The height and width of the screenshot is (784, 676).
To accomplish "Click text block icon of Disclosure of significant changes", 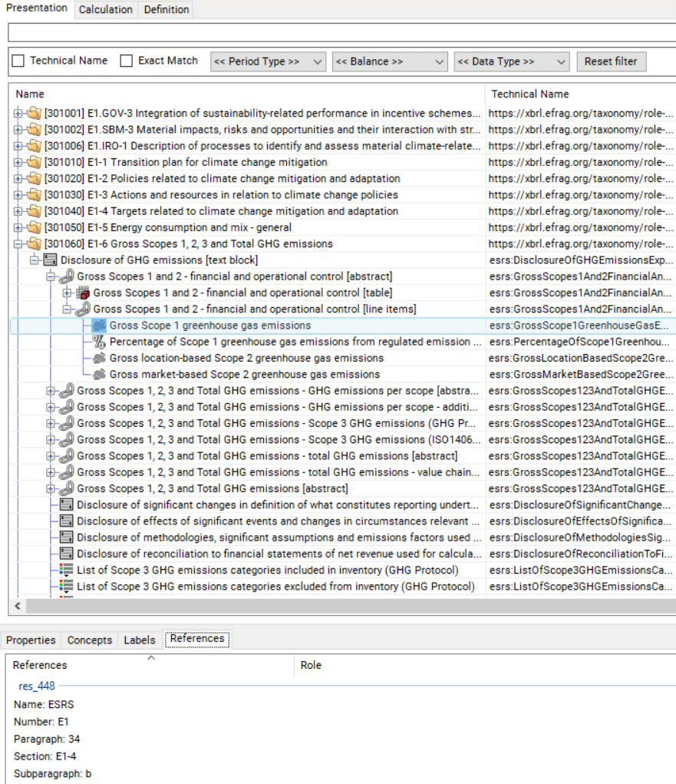I will 67,504.
